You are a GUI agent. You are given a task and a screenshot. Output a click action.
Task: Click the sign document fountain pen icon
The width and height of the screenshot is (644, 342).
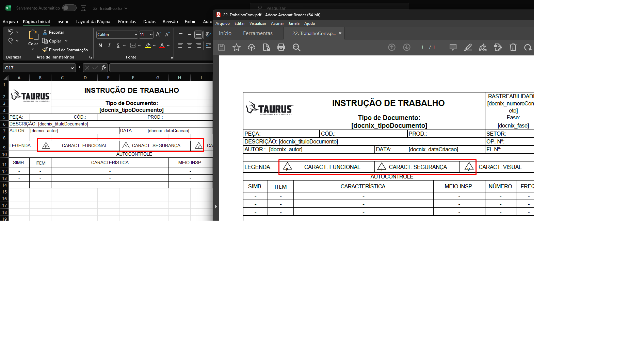(483, 47)
